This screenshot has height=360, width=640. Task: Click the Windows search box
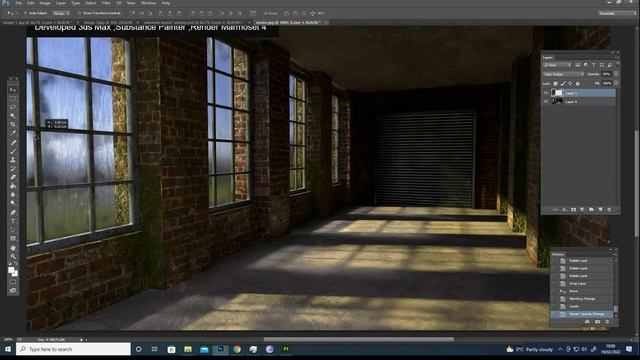73,349
